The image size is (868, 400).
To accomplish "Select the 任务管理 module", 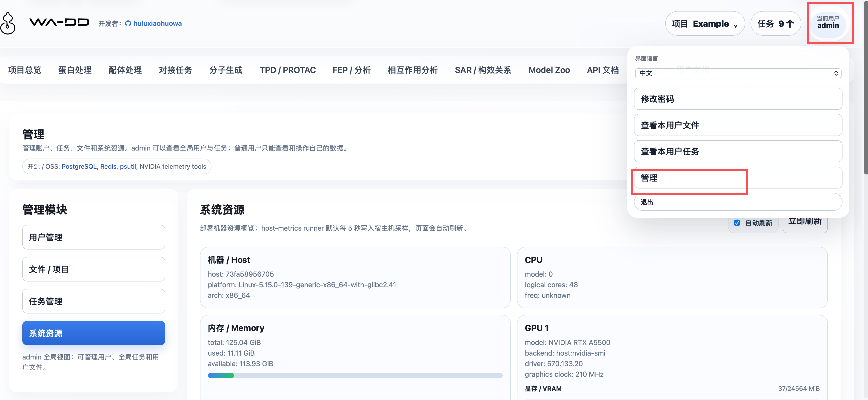I will pos(94,301).
